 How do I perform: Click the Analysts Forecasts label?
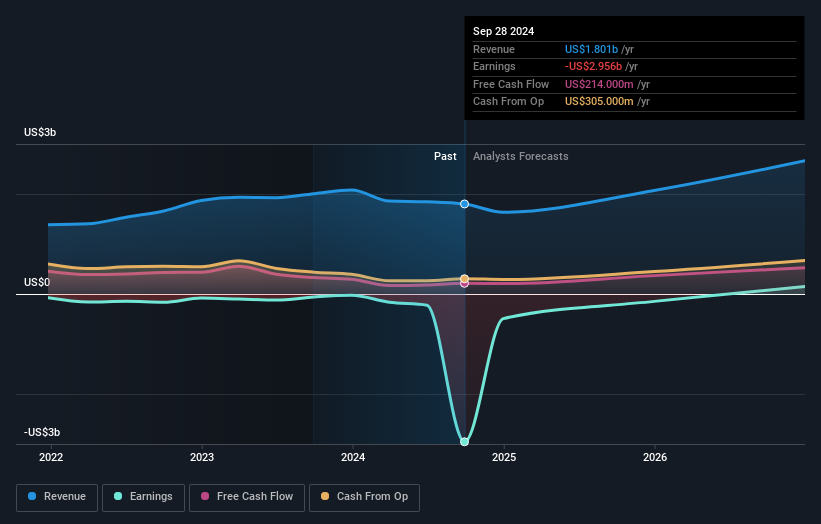tap(520, 157)
